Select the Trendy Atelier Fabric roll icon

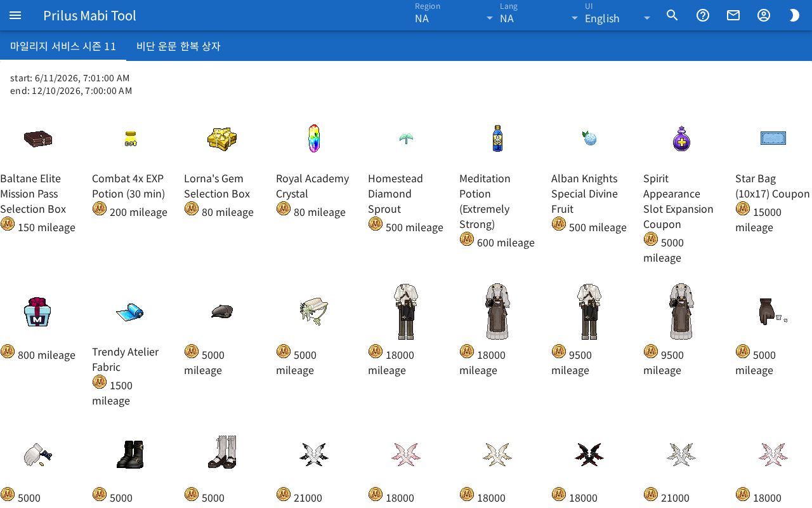tap(130, 312)
